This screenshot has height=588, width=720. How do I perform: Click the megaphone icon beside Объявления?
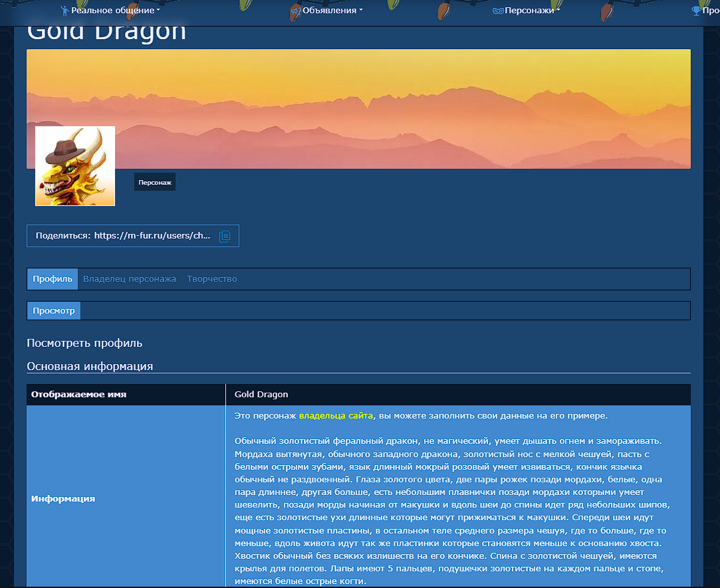[296, 11]
